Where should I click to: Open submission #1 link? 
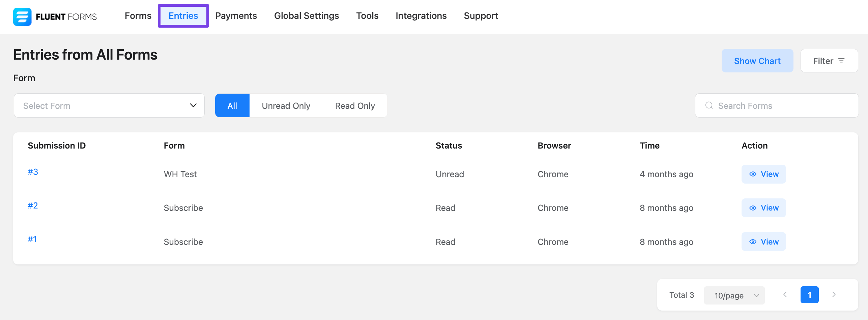[32, 239]
